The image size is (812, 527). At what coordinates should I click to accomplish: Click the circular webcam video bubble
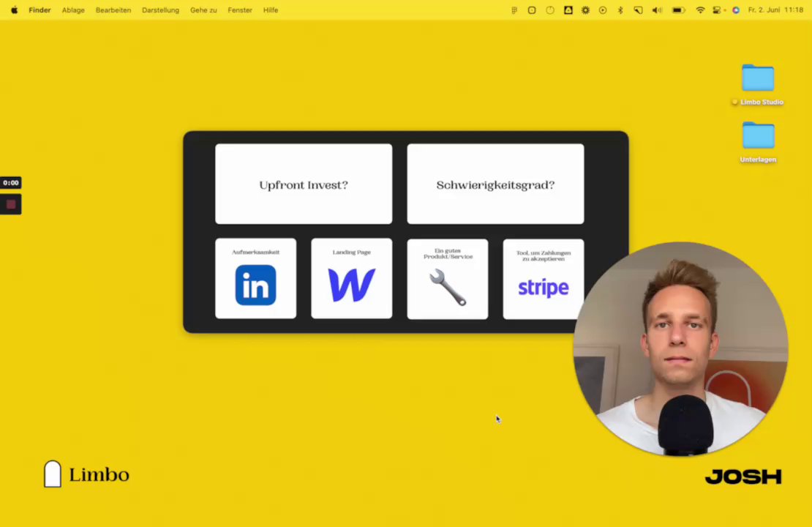click(x=680, y=348)
